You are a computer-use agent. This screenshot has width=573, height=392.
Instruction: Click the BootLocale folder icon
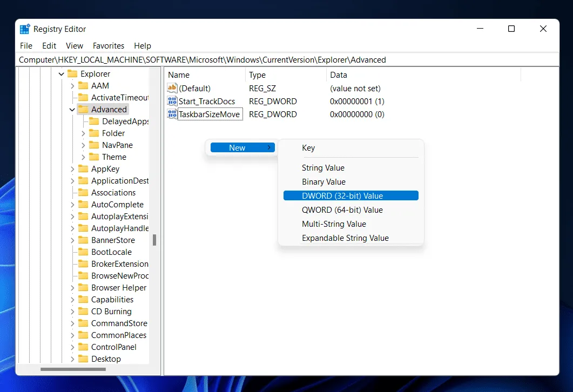[83, 252]
